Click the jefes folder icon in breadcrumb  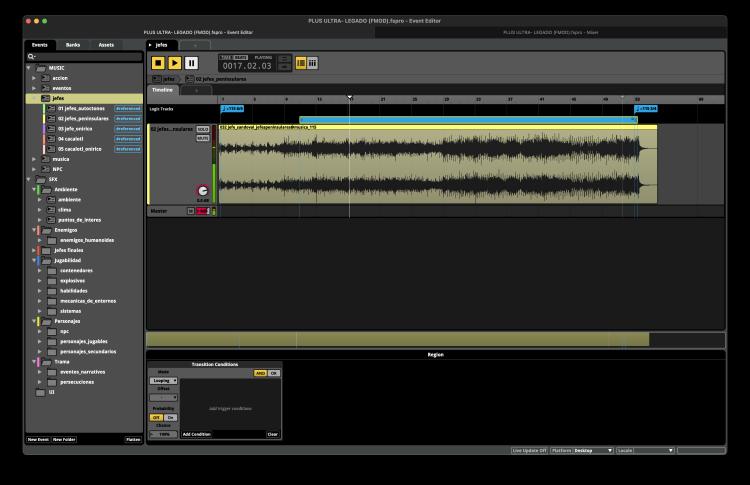(156, 78)
